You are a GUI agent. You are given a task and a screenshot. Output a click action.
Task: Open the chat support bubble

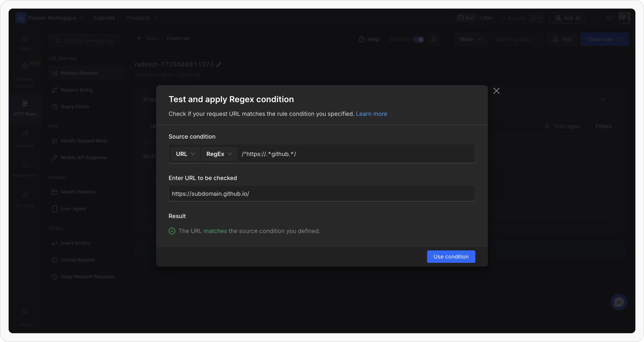coord(619,302)
